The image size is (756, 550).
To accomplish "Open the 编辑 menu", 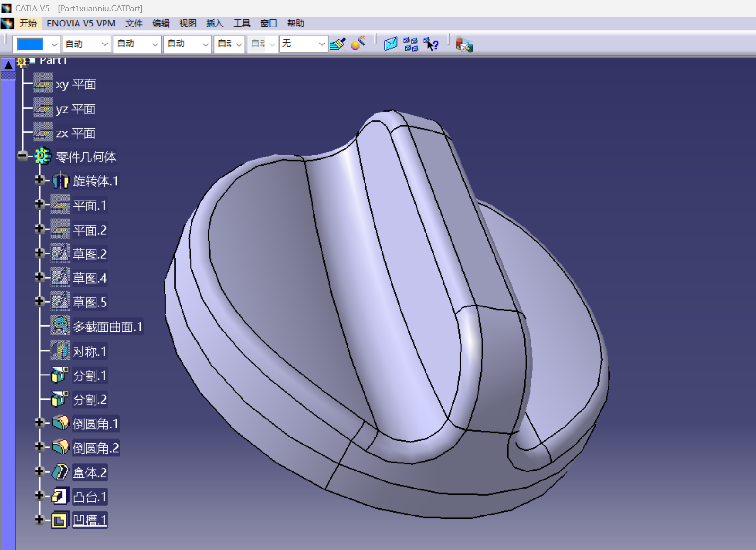I will [161, 23].
